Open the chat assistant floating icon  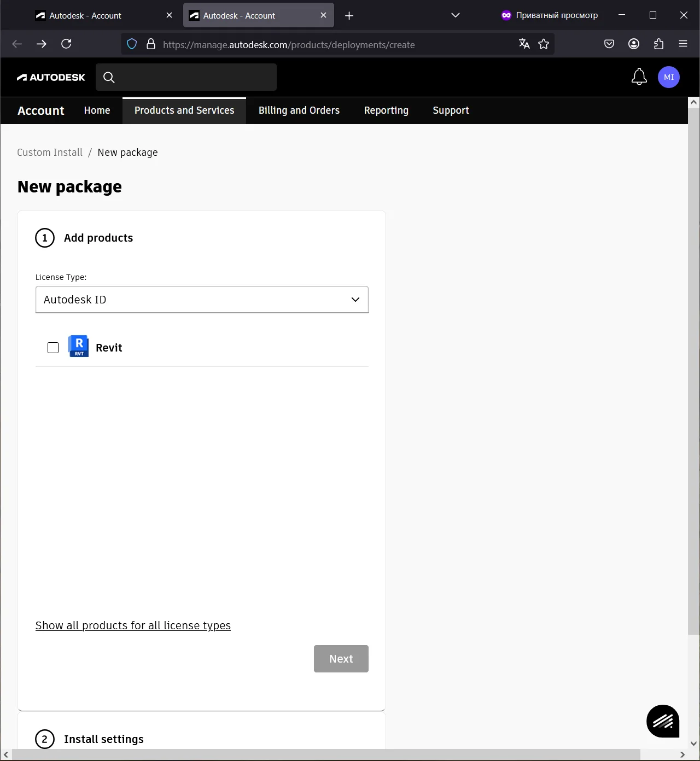662,721
